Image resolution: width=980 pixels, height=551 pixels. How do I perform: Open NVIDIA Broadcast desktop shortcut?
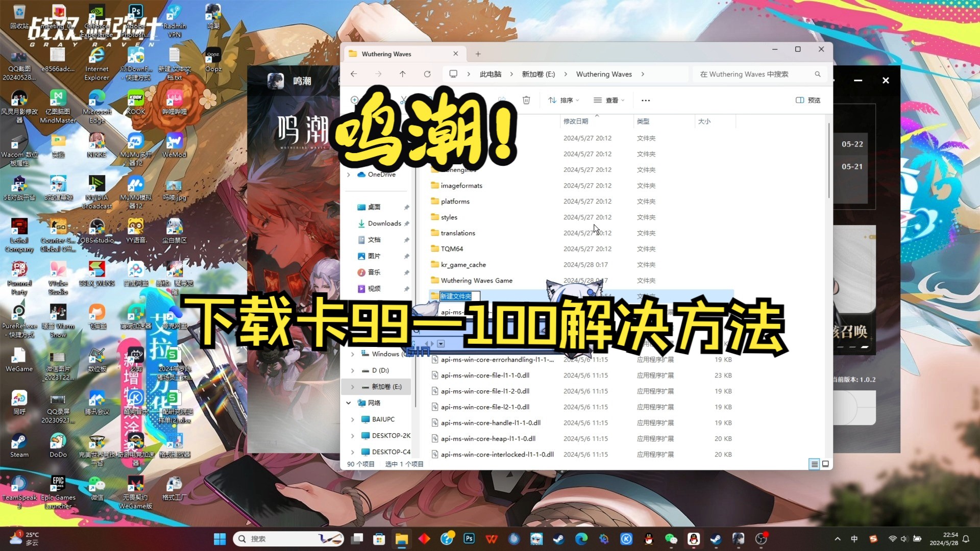pyautogui.click(x=97, y=192)
